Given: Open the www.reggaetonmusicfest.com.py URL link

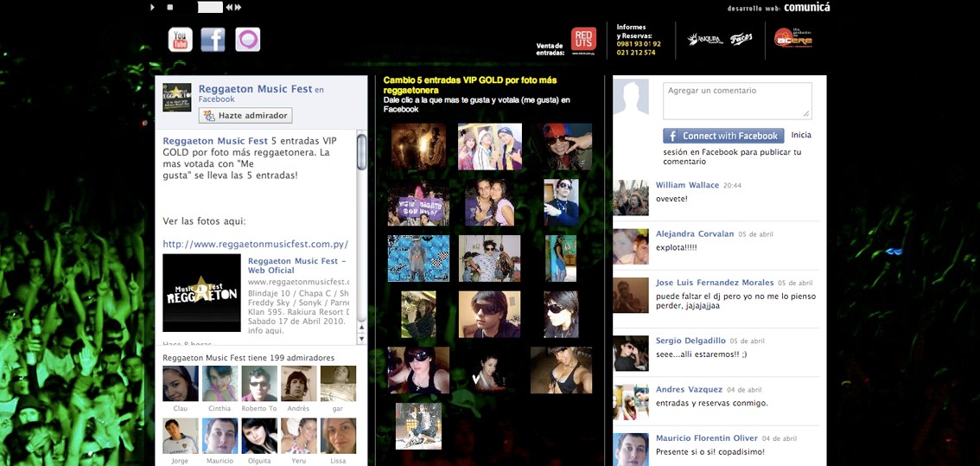Looking at the screenshot, I should (x=256, y=244).
